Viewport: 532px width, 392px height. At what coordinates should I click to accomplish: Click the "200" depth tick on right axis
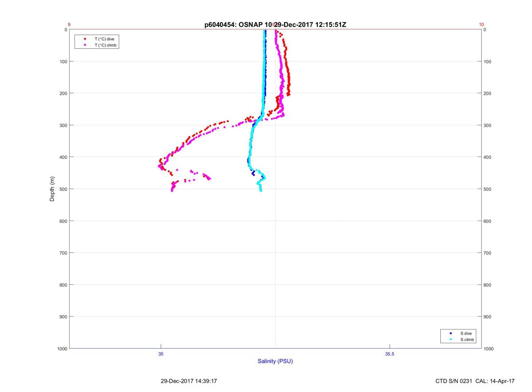[x=488, y=93]
